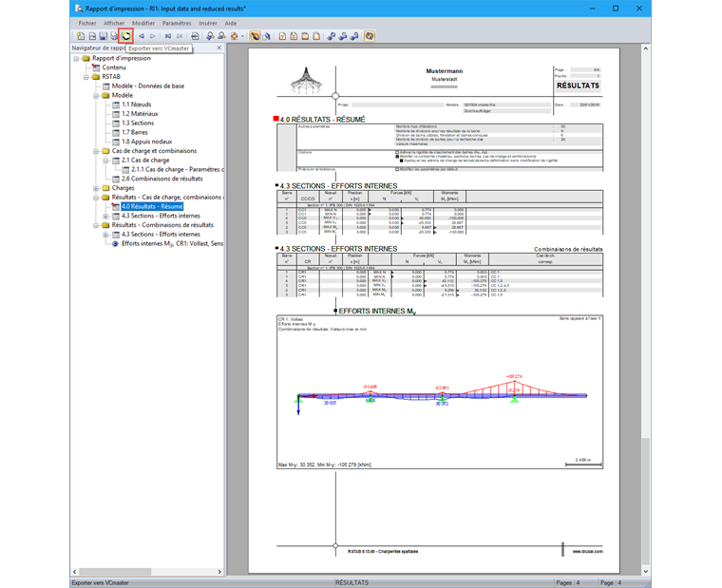Collapse the 2.1 Cas de charge node

click(x=105, y=161)
